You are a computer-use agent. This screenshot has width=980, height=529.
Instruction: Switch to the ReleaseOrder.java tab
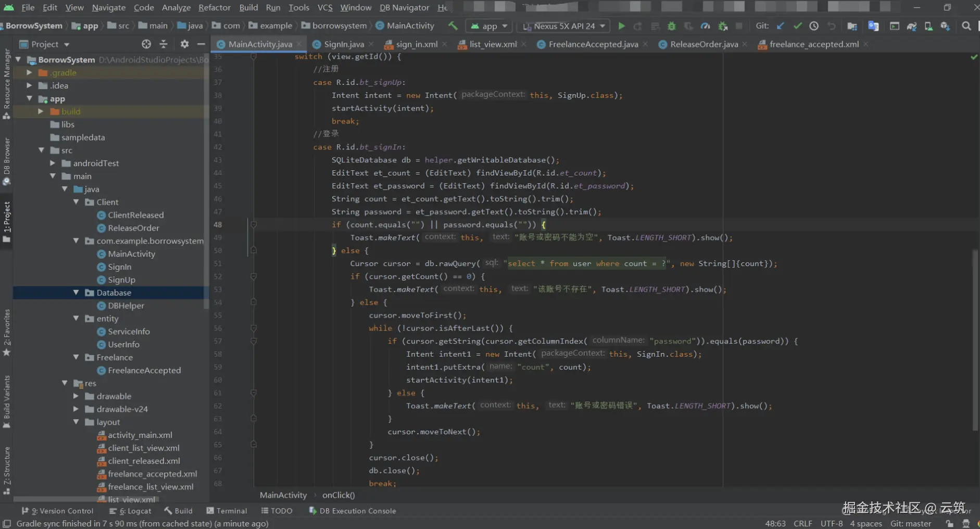click(x=703, y=44)
